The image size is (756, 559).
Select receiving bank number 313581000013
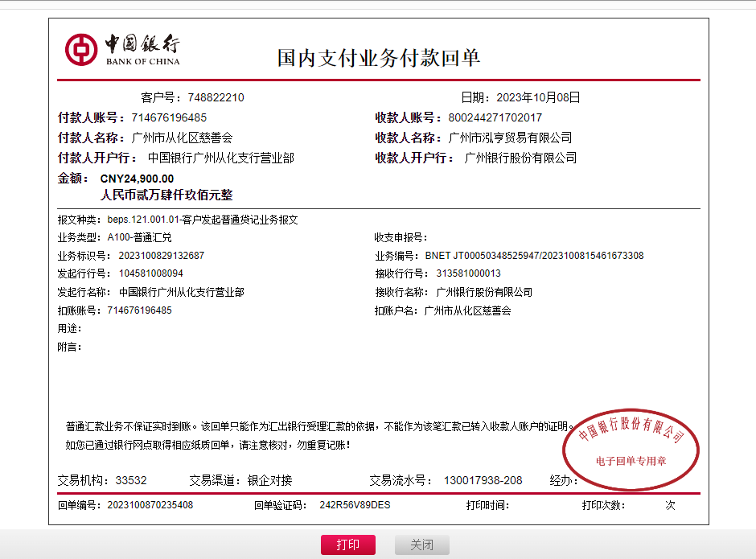pyautogui.click(x=469, y=273)
